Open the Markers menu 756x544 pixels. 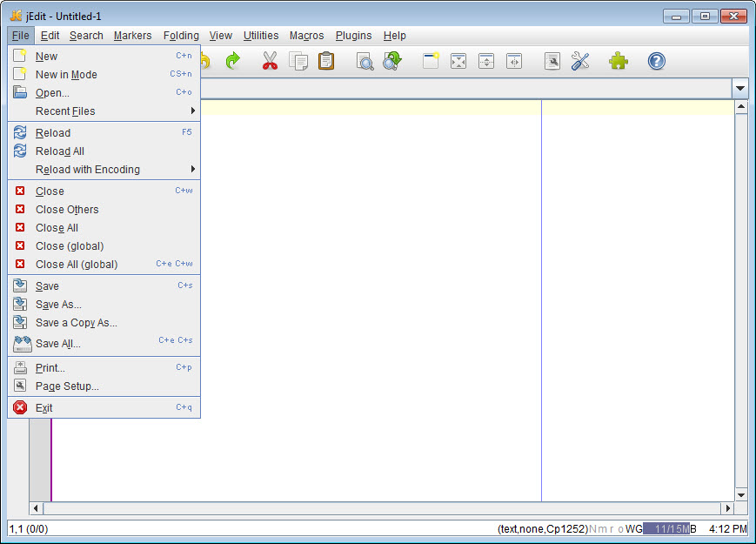[x=132, y=35]
